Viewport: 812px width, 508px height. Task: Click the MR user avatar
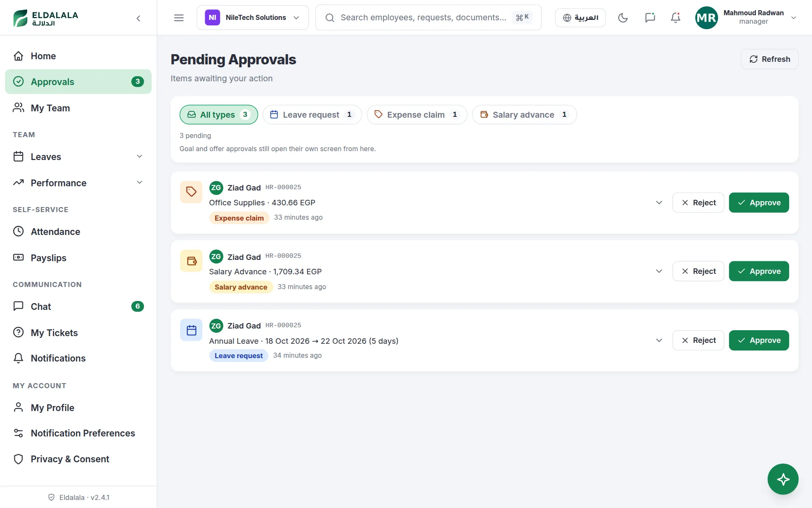706,18
